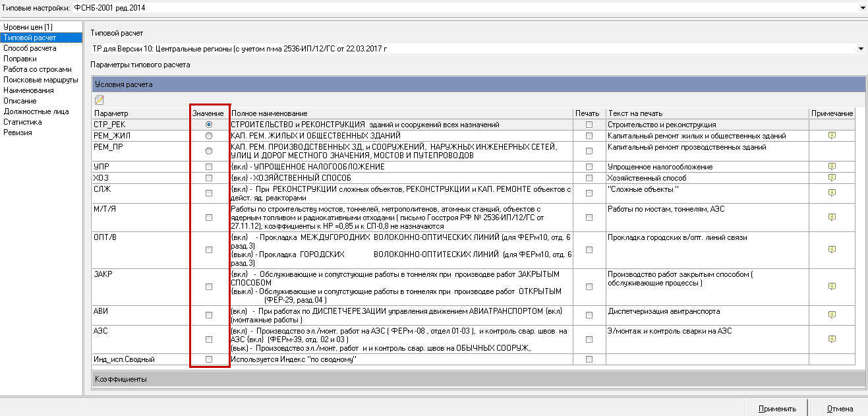Check Печать box for Инд_исп.Сводный row

click(589, 359)
